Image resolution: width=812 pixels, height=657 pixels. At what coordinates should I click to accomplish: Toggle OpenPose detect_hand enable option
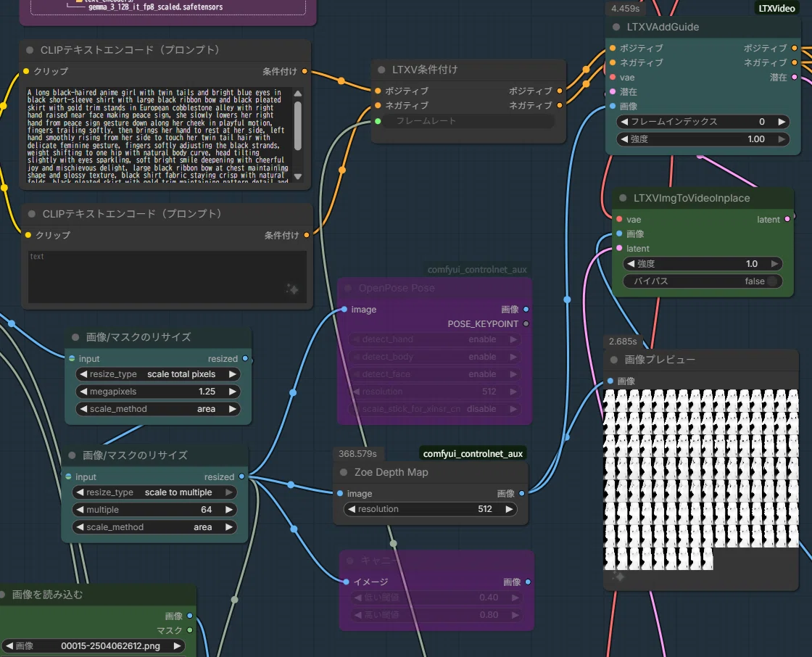coord(434,339)
